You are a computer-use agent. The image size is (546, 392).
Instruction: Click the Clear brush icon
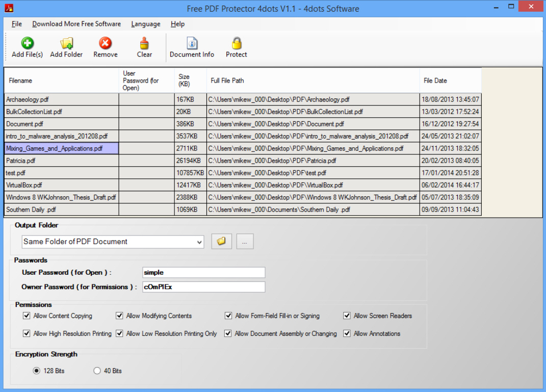pyautogui.click(x=144, y=43)
